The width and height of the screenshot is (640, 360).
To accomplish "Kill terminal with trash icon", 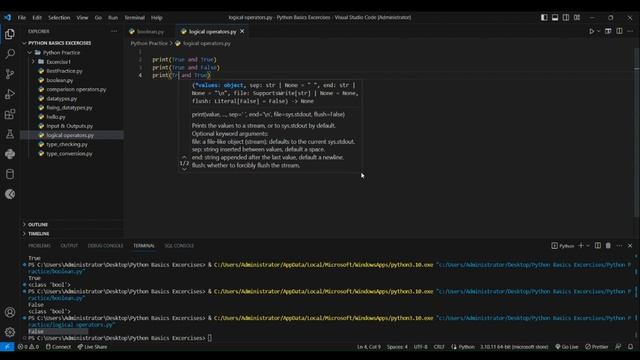I will tap(608, 245).
